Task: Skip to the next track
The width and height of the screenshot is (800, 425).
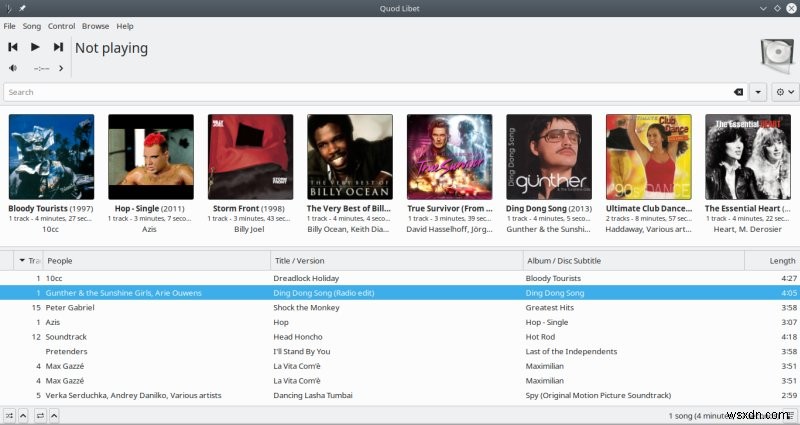Action: [58, 47]
